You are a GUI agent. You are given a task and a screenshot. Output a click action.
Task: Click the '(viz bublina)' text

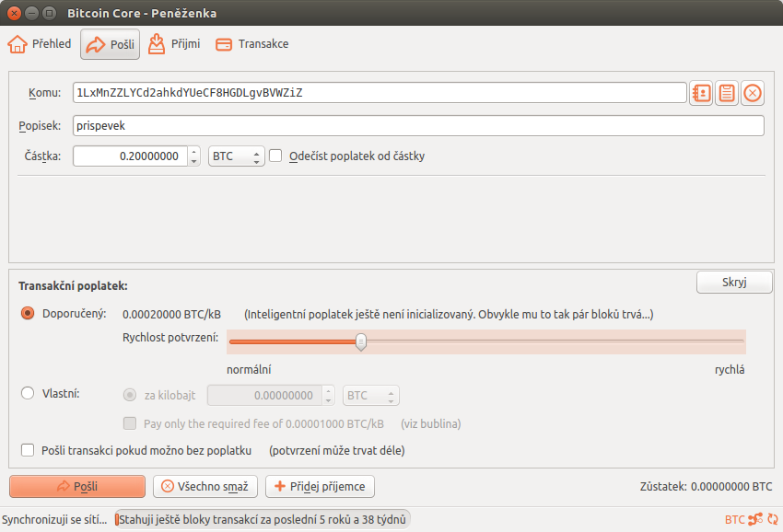tap(430, 424)
